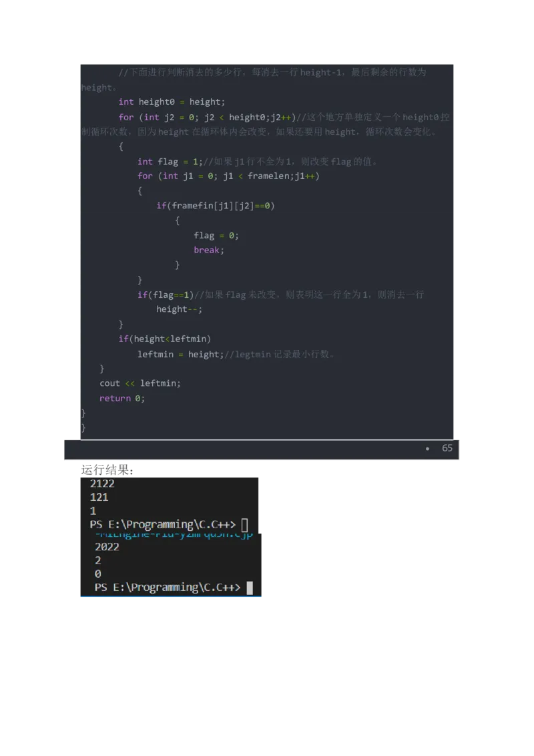Click the "flag = 0;" assignment line
Screen dimensions: 534x756
[x=216, y=235]
